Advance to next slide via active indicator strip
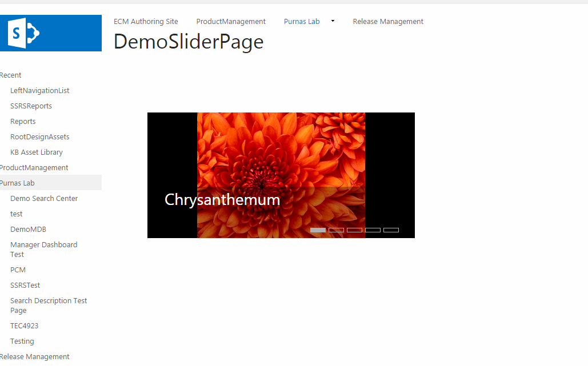 pyautogui.click(x=318, y=230)
